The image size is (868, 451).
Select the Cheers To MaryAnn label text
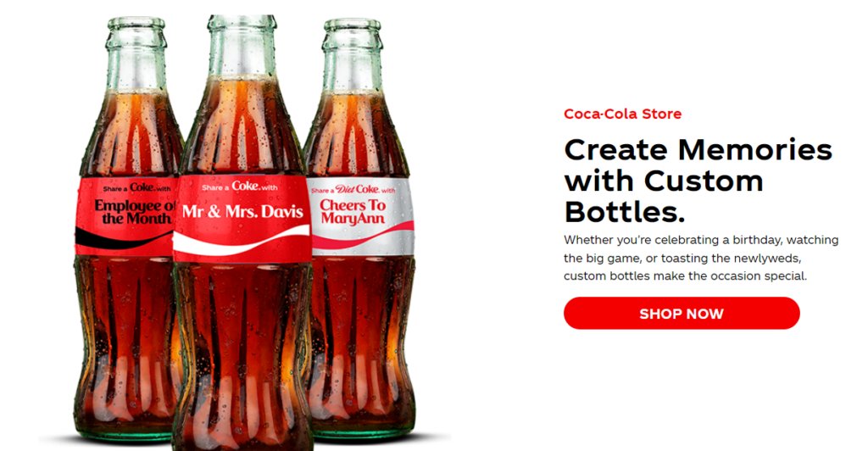click(x=353, y=211)
